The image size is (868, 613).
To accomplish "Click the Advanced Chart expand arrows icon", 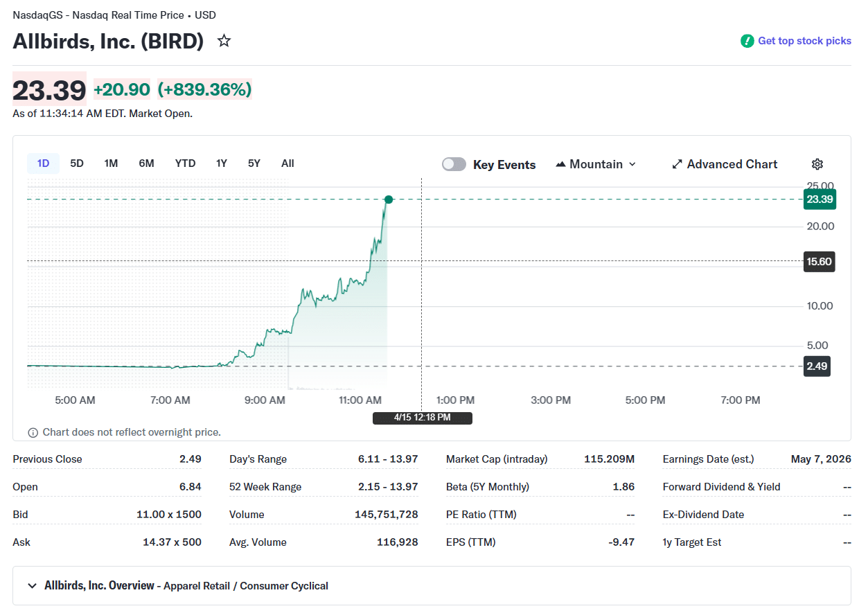I will 677,164.
